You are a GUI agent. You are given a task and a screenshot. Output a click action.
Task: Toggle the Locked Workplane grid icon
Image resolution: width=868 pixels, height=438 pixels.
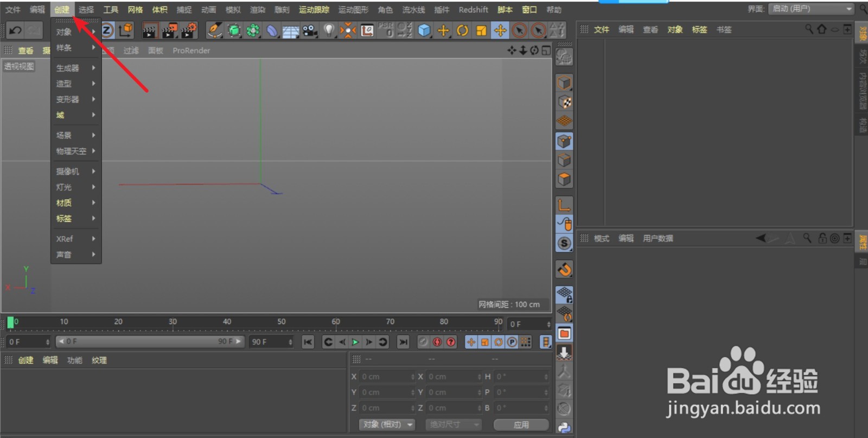point(564,295)
